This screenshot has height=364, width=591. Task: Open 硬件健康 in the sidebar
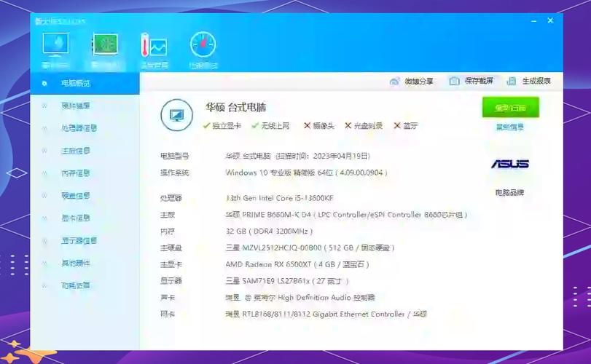click(76, 106)
